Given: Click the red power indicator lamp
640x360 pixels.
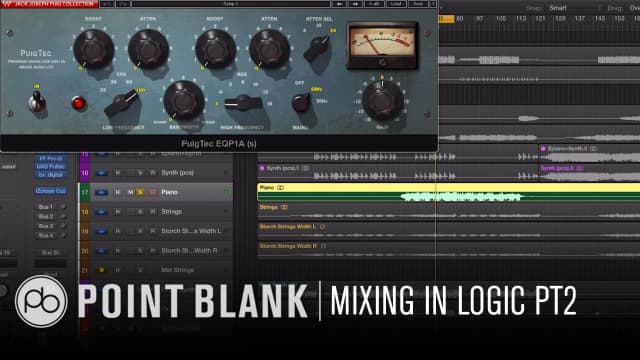Looking at the screenshot, I should 78,103.
